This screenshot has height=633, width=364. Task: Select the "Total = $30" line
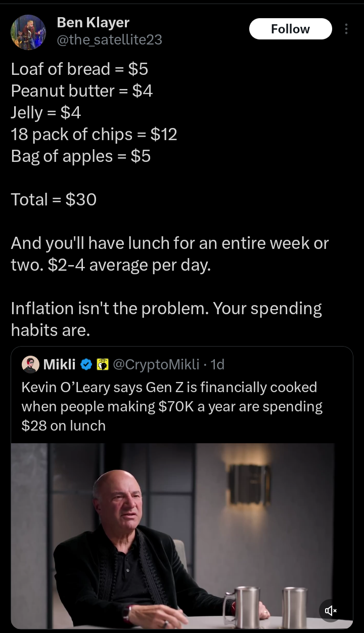pyautogui.click(x=54, y=199)
